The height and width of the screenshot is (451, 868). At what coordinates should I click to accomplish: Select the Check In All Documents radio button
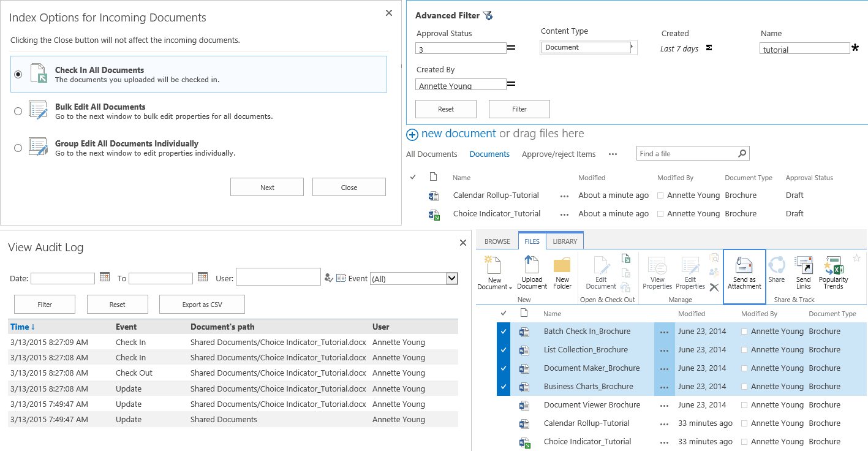coord(18,74)
